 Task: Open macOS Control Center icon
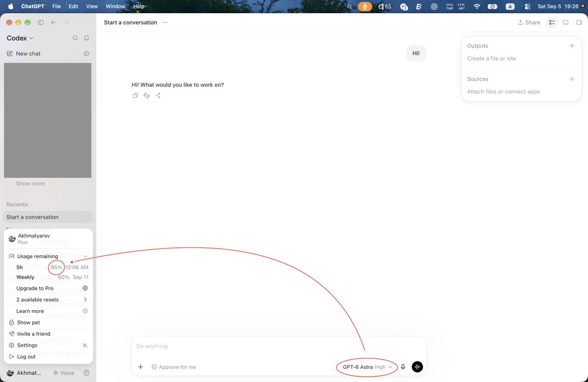[527, 6]
